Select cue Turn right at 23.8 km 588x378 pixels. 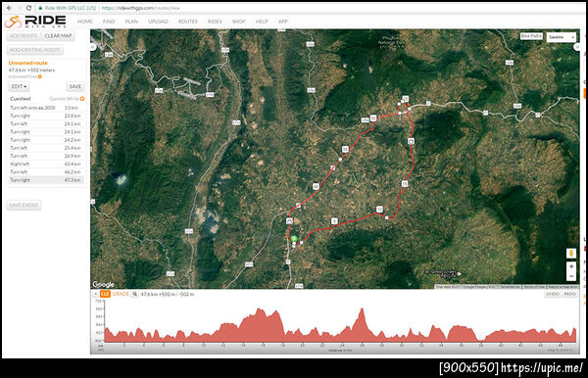coord(46,116)
